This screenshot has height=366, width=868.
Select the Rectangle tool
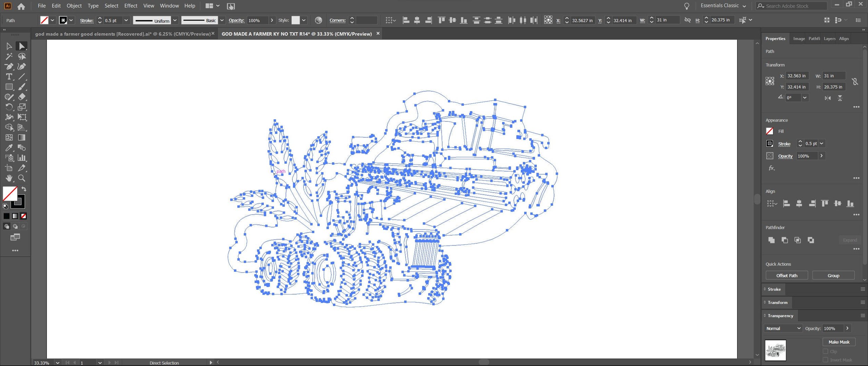click(x=9, y=87)
